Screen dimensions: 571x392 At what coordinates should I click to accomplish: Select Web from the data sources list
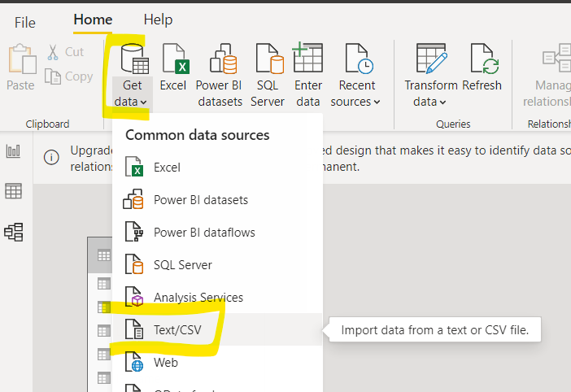165,363
